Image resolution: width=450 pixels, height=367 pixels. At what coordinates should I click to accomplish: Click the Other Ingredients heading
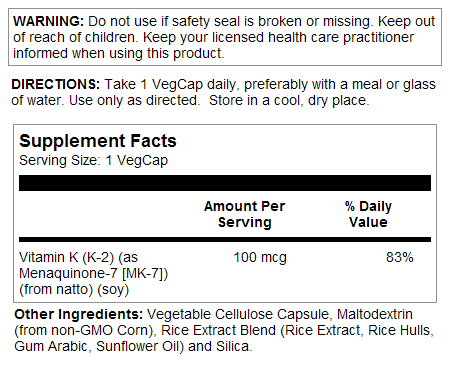[x=79, y=315]
